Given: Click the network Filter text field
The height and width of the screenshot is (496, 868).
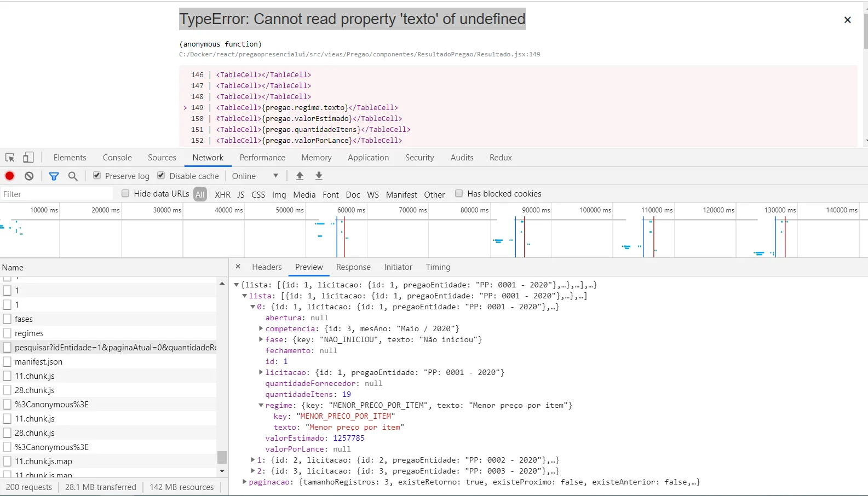Looking at the screenshot, I should coord(55,194).
